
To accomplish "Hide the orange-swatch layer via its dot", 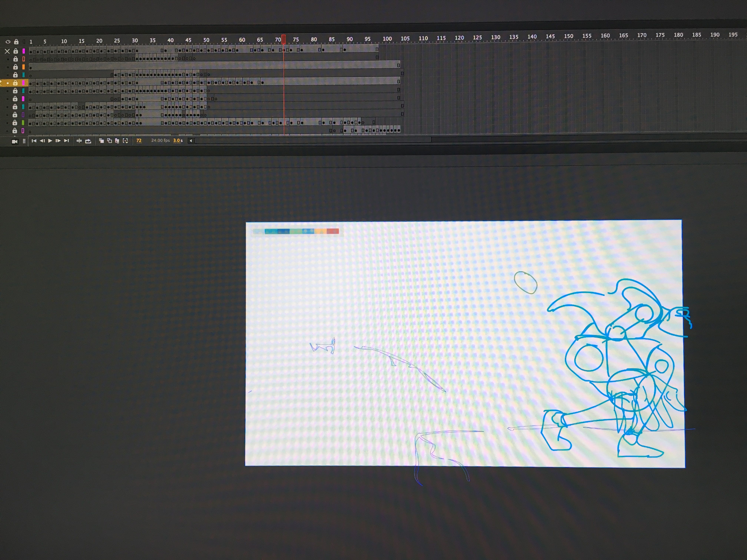I will (8, 67).
